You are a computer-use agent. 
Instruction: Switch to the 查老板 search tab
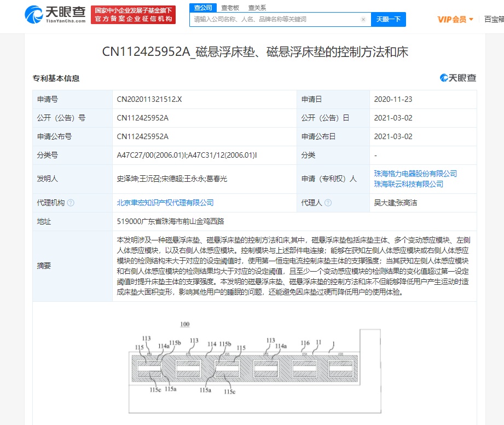tap(230, 8)
